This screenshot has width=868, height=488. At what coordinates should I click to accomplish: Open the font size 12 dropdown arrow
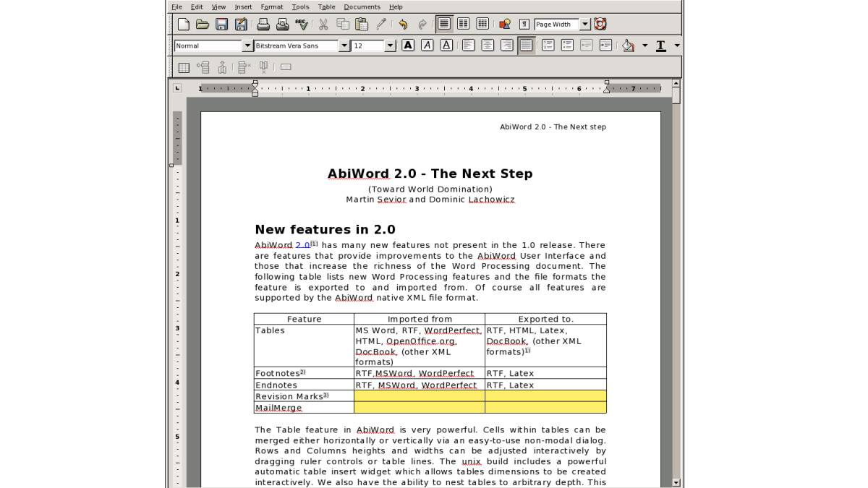click(390, 46)
